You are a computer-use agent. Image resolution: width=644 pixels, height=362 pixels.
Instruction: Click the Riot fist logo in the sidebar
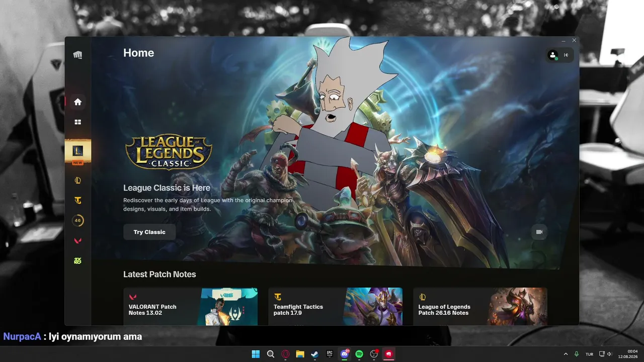tap(77, 55)
